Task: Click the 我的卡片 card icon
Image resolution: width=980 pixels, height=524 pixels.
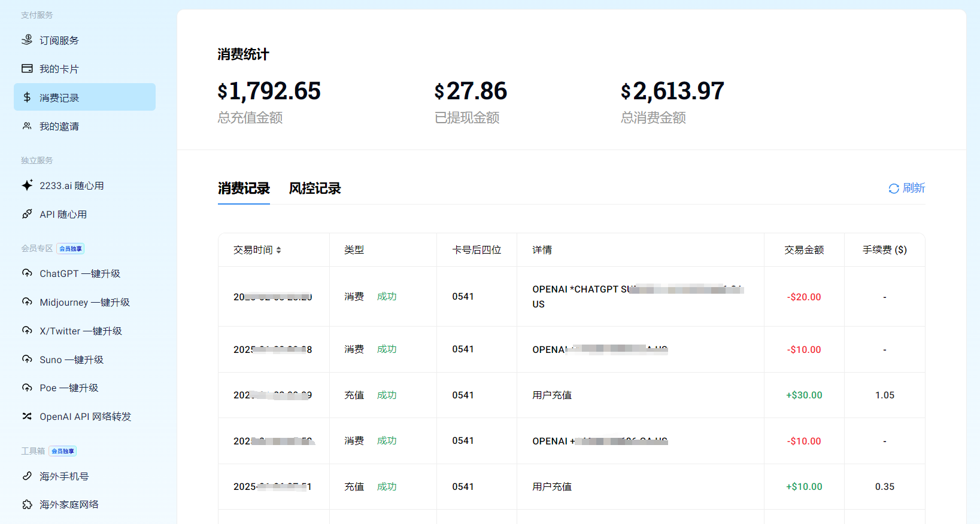Action: point(27,69)
